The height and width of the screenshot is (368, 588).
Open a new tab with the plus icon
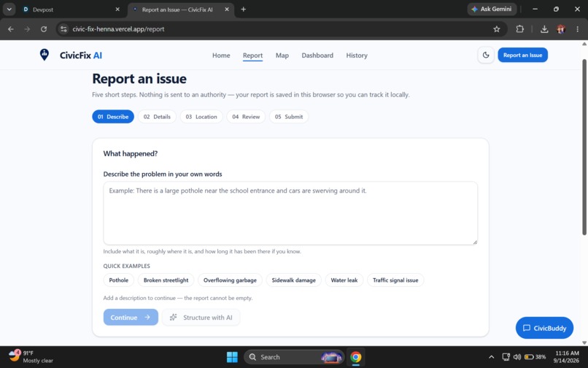(x=244, y=9)
